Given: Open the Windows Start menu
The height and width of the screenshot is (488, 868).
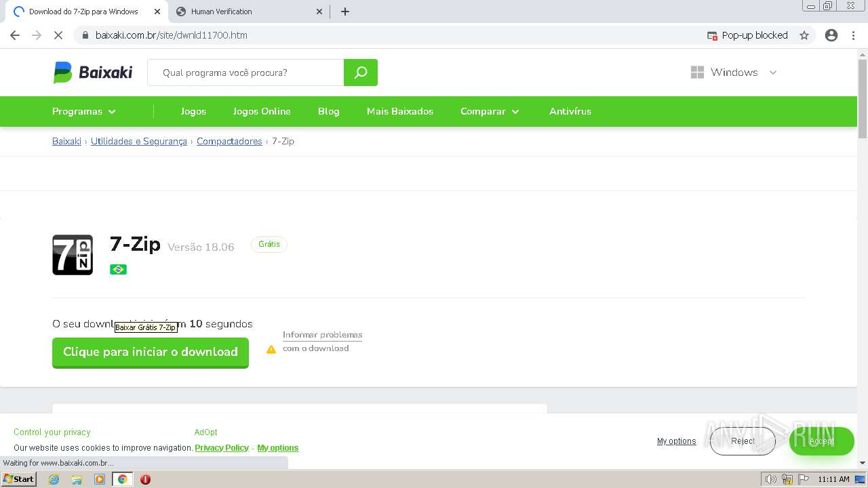Looking at the screenshot, I should [x=19, y=479].
